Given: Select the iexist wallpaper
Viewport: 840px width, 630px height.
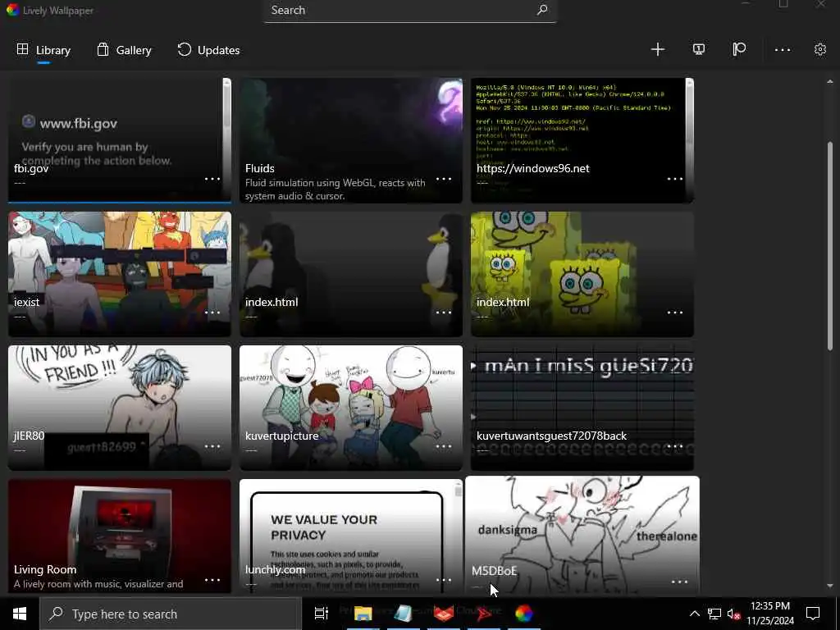Looking at the screenshot, I should (120, 274).
